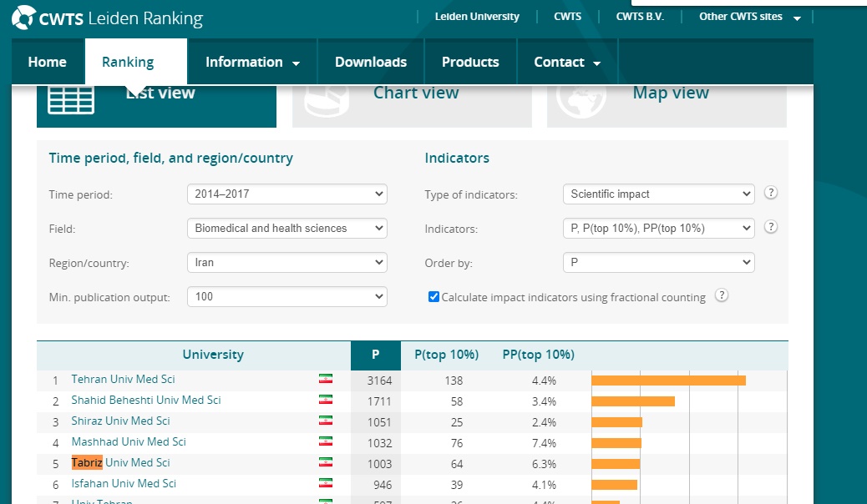867x504 pixels.
Task: Click help icon beside Indicators dropdown
Action: coord(771,227)
